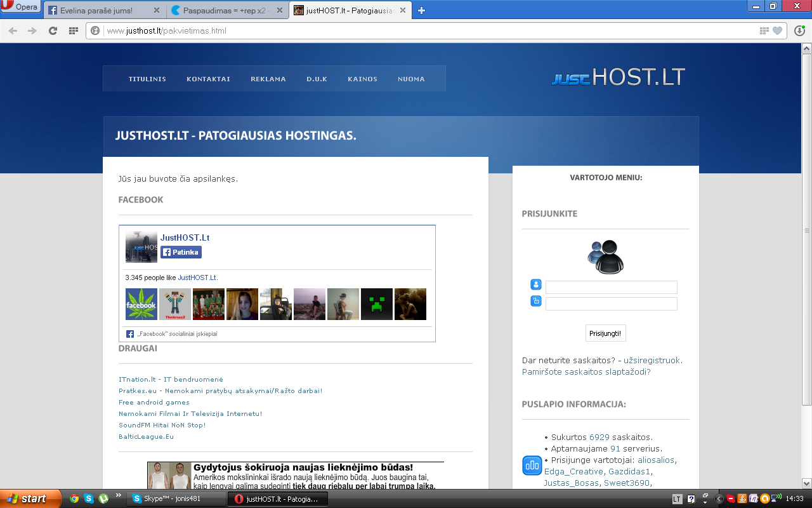The height and width of the screenshot is (508, 812).
Task: Open user Edga_Creative profile link
Action: 573,471
